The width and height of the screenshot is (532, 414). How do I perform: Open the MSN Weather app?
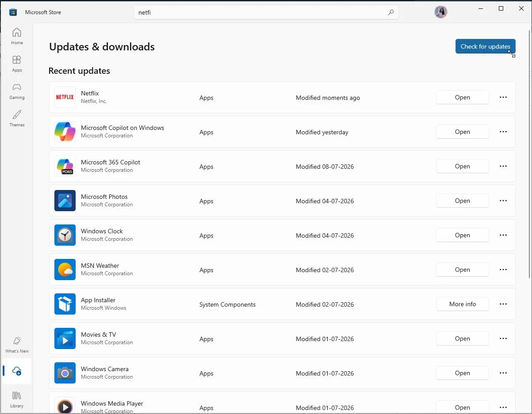coord(462,270)
